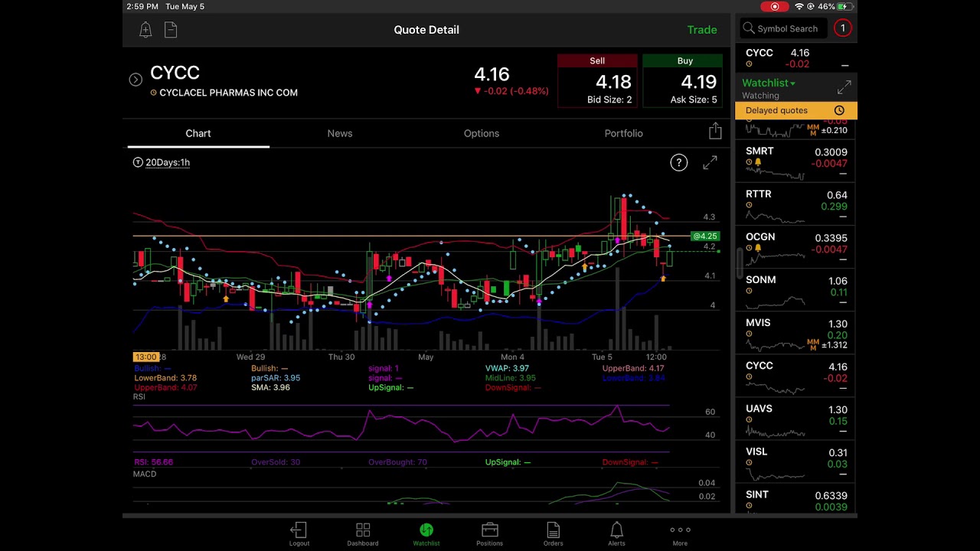Tap the Sell 4.18 bid box
The width and height of the screenshot is (980, 551).
point(597,80)
